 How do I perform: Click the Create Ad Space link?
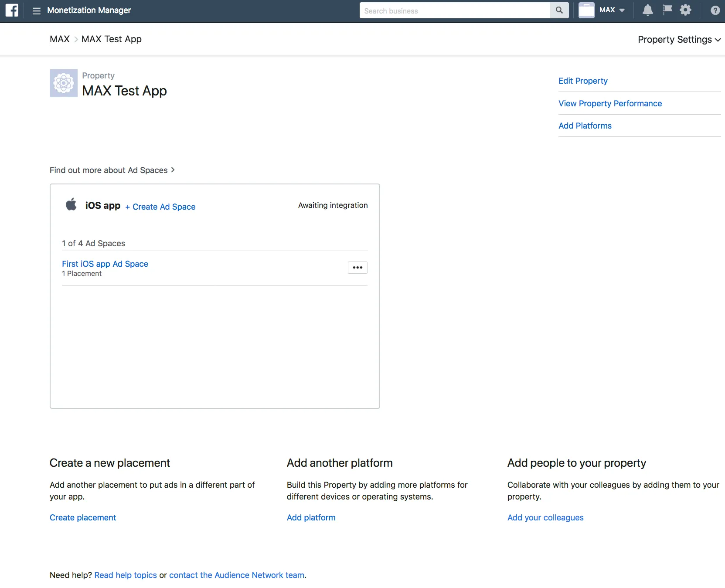pyautogui.click(x=160, y=207)
